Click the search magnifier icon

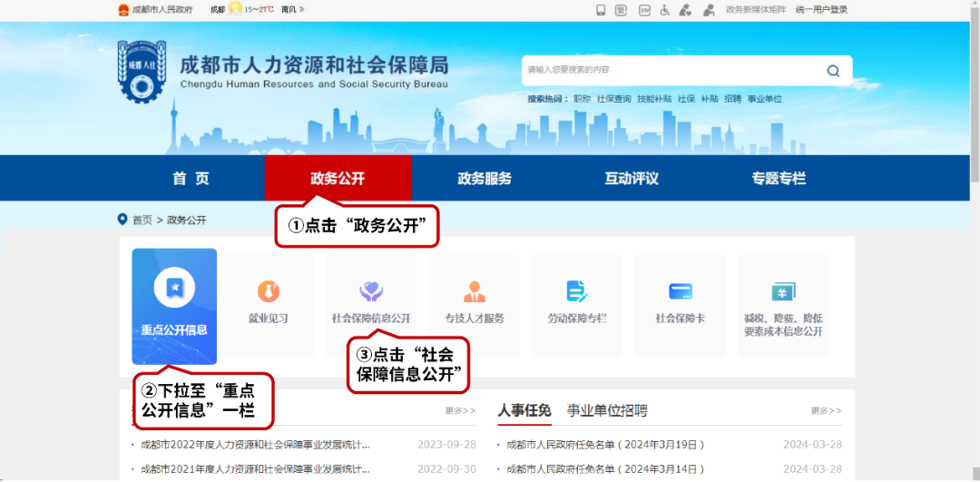click(x=833, y=71)
